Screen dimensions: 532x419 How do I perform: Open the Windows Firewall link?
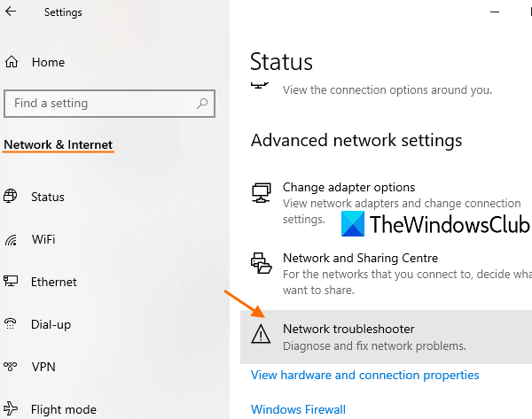[x=298, y=409]
